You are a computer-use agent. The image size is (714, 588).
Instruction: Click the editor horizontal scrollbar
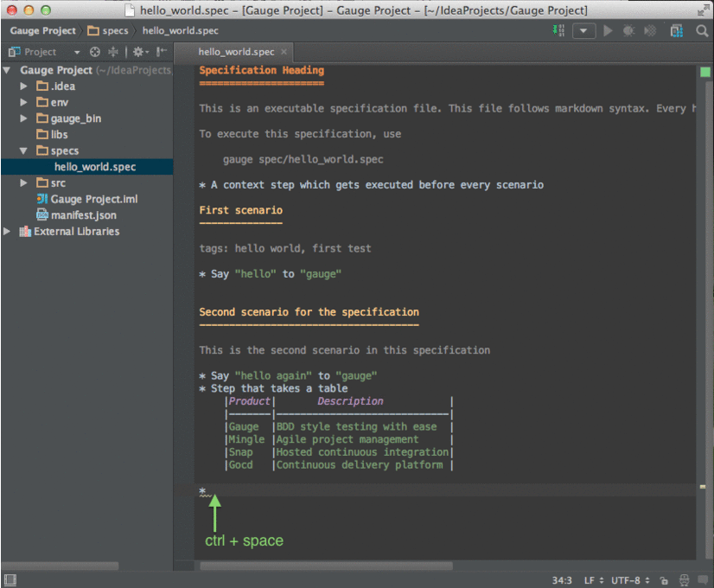click(327, 566)
